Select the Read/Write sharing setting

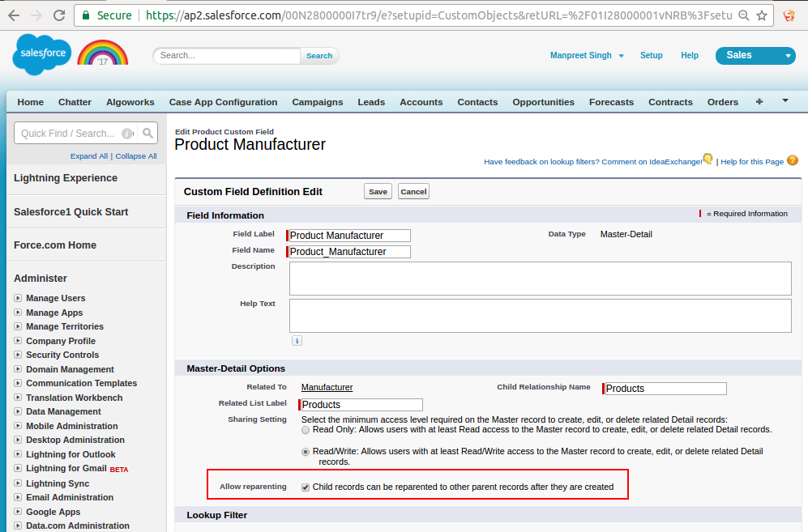(306, 452)
